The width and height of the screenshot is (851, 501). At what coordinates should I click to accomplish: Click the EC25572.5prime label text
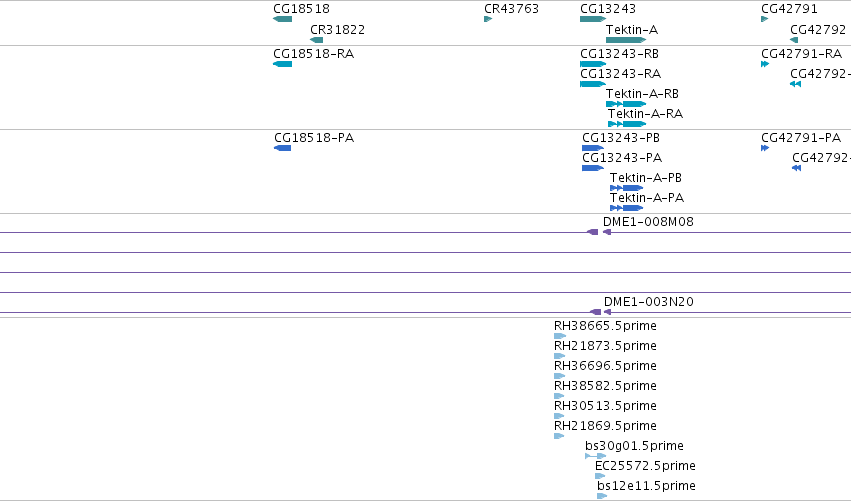(x=645, y=466)
